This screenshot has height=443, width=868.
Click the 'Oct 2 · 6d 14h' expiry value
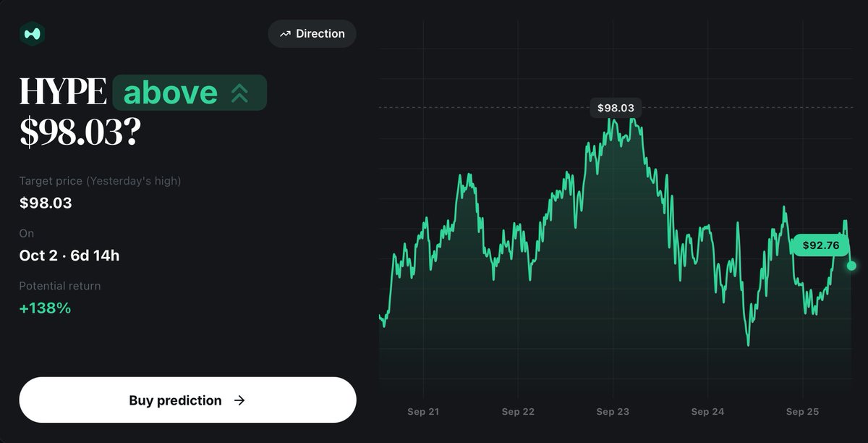point(69,256)
